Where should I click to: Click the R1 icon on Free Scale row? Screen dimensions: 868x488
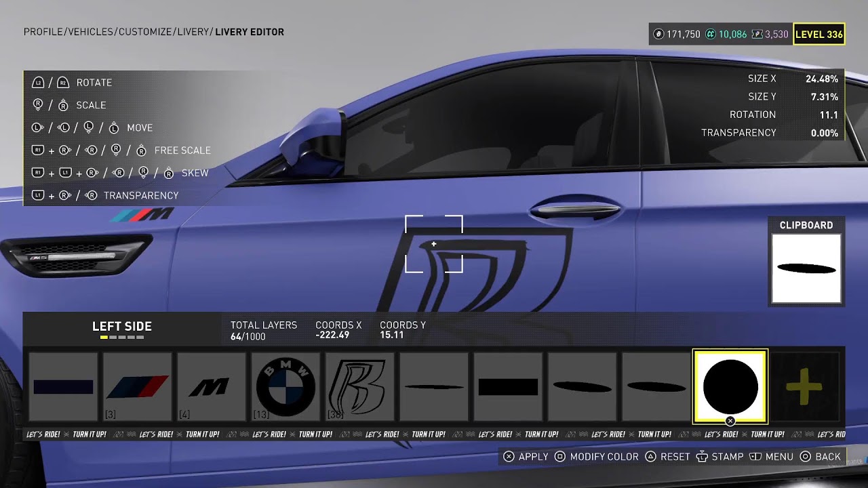[x=38, y=150]
